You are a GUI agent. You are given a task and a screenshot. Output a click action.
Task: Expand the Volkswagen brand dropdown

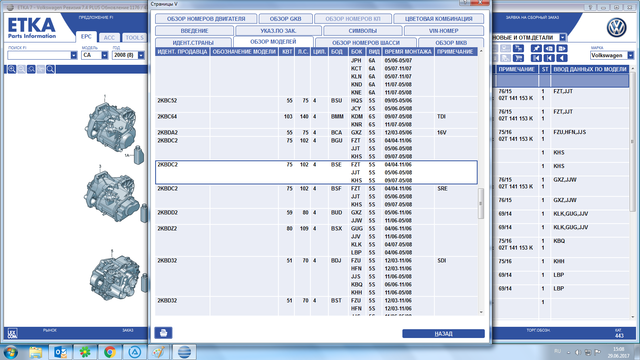[631, 55]
